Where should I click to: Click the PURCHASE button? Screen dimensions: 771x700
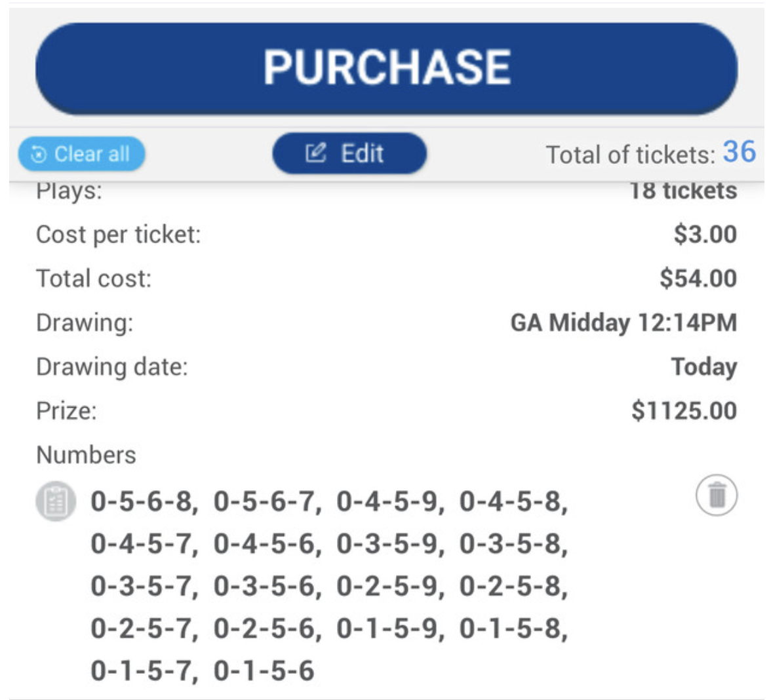pos(387,68)
